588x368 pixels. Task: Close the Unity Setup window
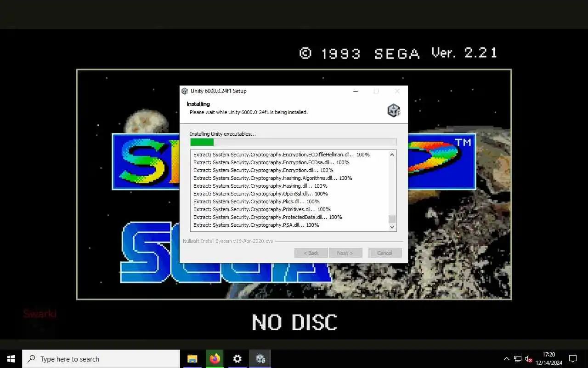[397, 91]
